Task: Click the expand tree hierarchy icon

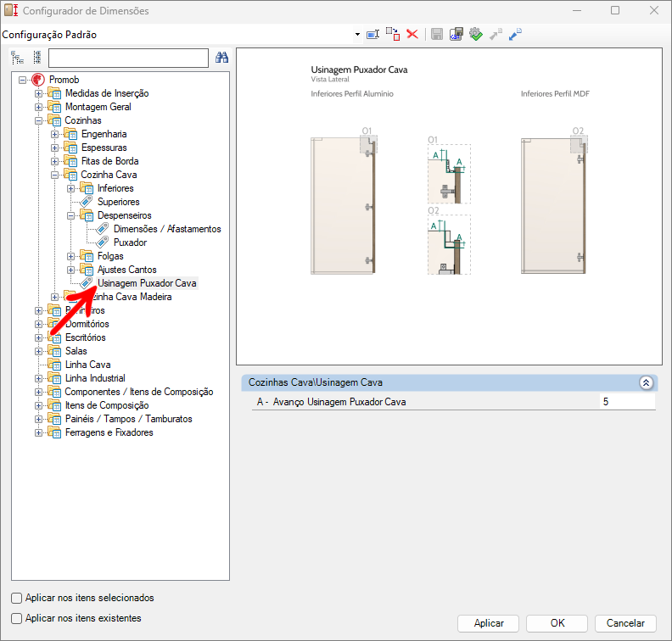Action: (x=17, y=58)
